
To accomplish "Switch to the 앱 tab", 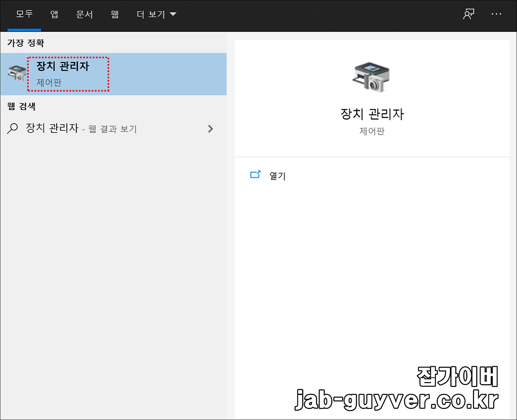I will point(54,14).
